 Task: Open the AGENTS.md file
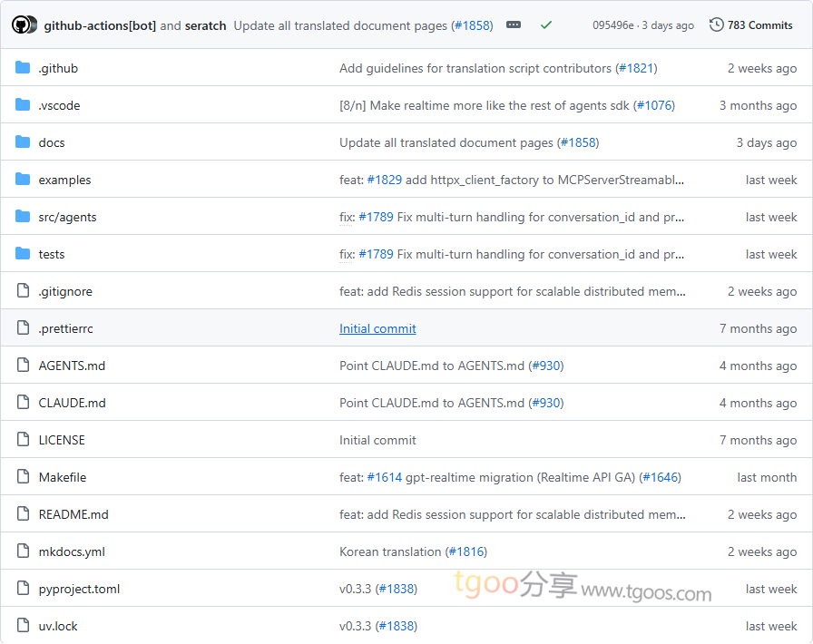(x=72, y=366)
